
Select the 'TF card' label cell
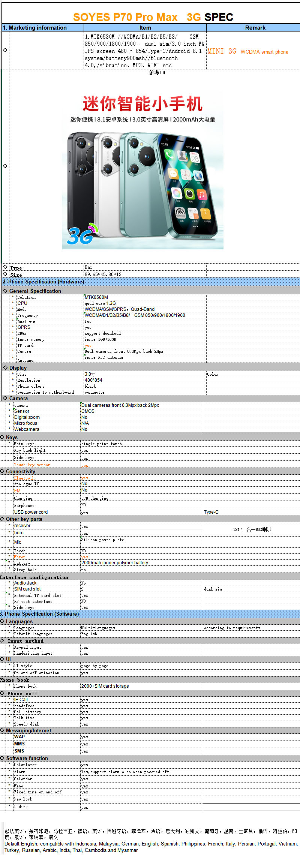(50, 345)
